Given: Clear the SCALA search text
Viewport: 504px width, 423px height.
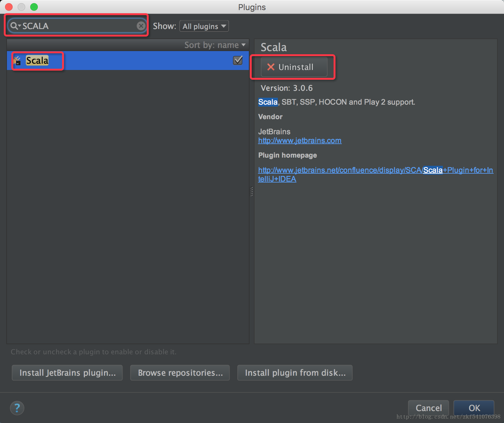Looking at the screenshot, I should (x=141, y=26).
